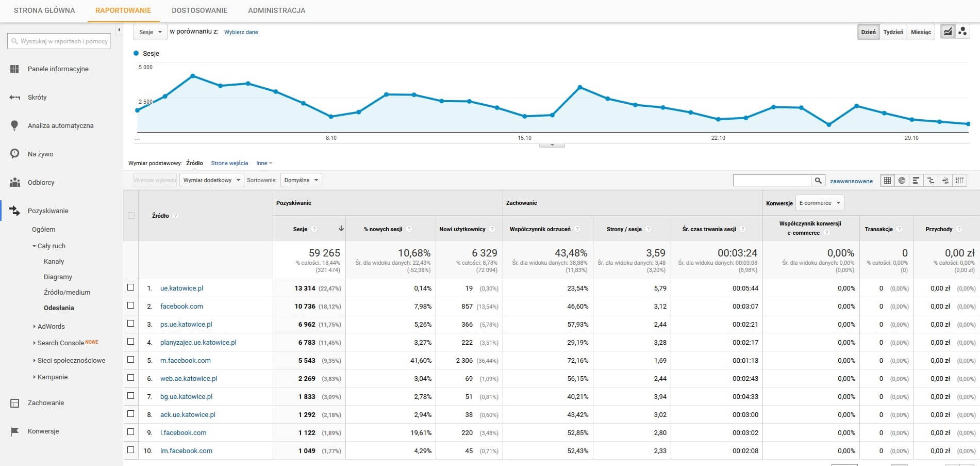
Task: Open help icon beside Nowi użytkownicy column
Action: click(x=492, y=229)
